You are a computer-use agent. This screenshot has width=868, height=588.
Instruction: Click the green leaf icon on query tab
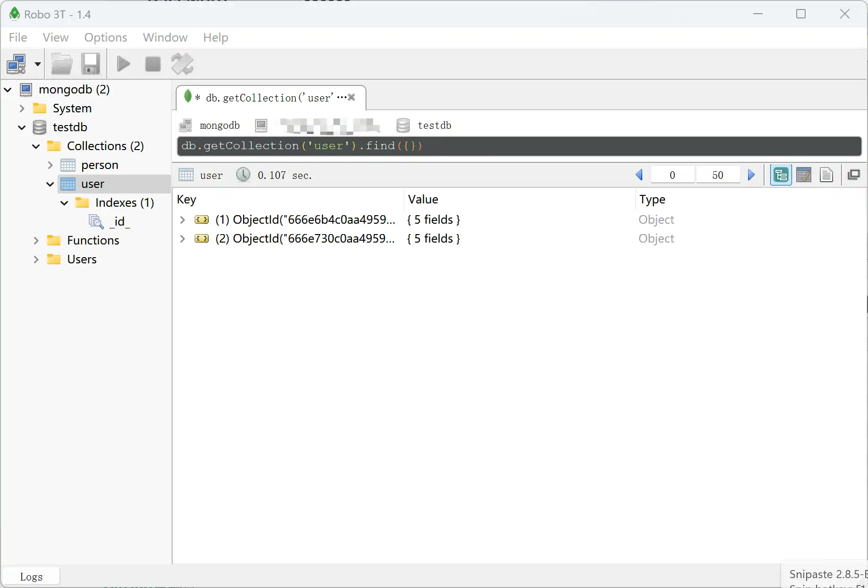tap(188, 96)
